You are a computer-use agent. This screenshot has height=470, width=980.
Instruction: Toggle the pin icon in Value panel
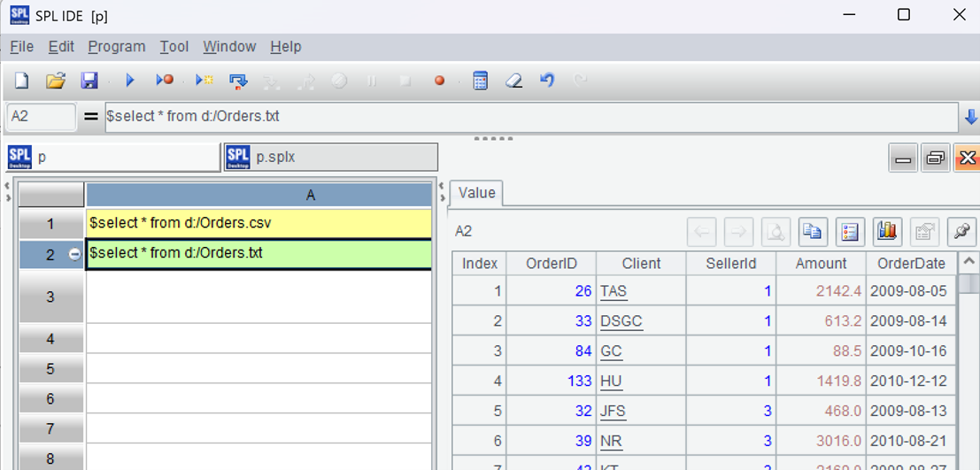coord(961,232)
